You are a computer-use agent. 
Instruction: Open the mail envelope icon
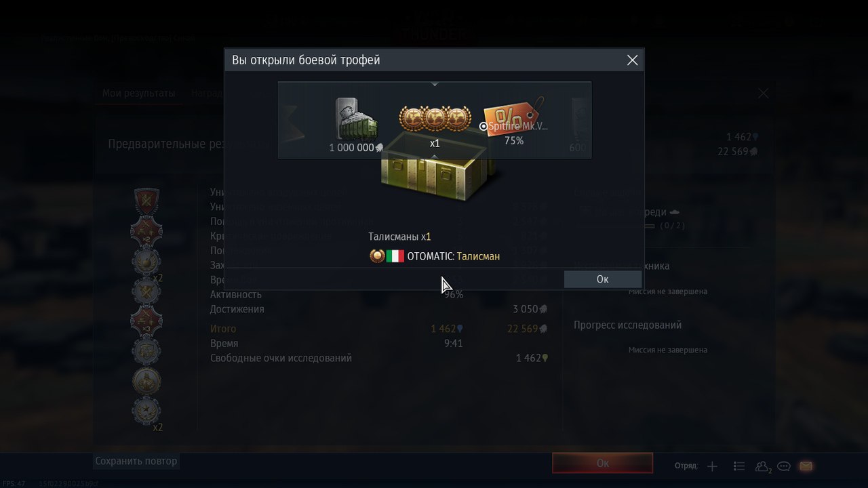point(806,466)
